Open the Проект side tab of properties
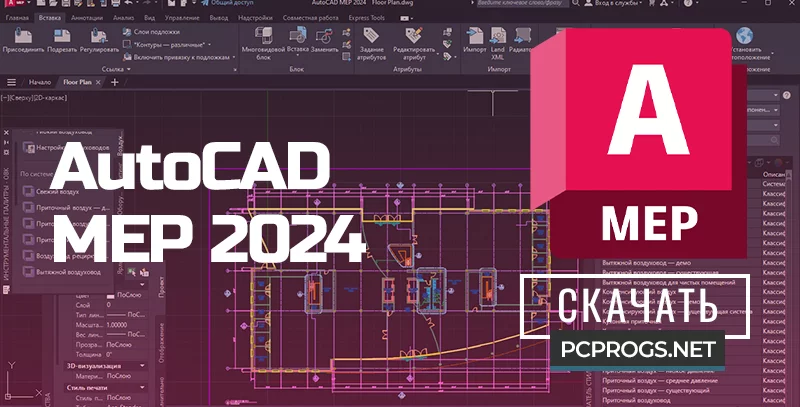 (162, 287)
